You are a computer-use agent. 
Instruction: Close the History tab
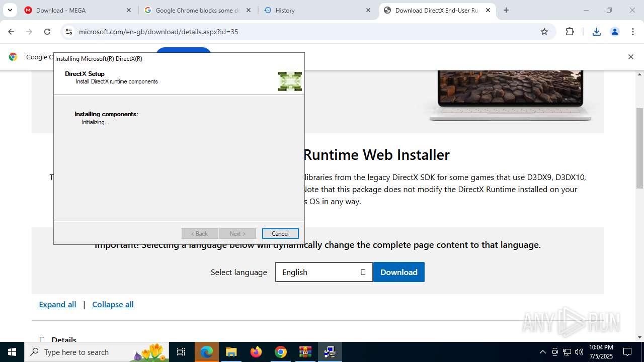click(x=368, y=10)
